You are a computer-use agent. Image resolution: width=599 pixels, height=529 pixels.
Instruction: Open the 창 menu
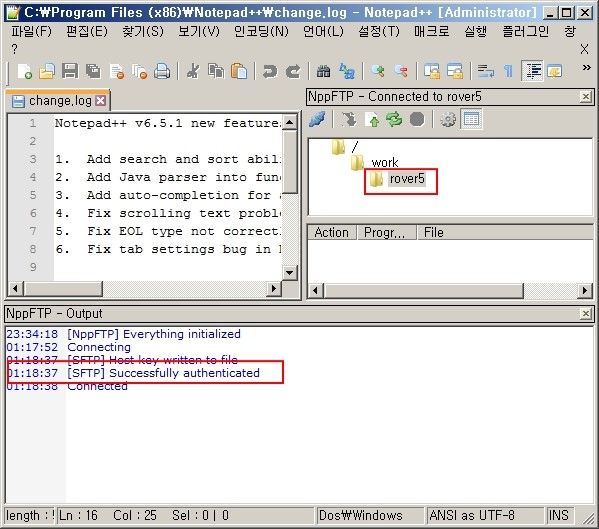coord(570,31)
